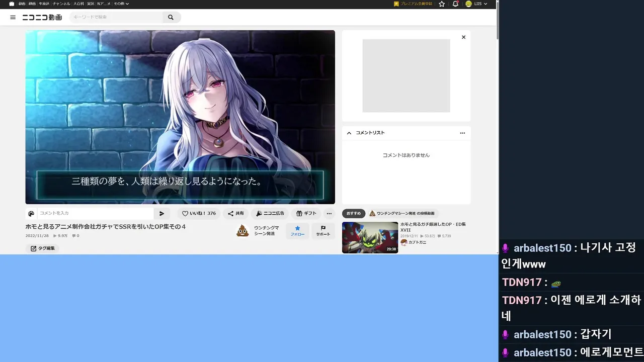Viewport: 644px width, 362px height.
Task: Expand the その他 dropdown
Action: (x=121, y=4)
